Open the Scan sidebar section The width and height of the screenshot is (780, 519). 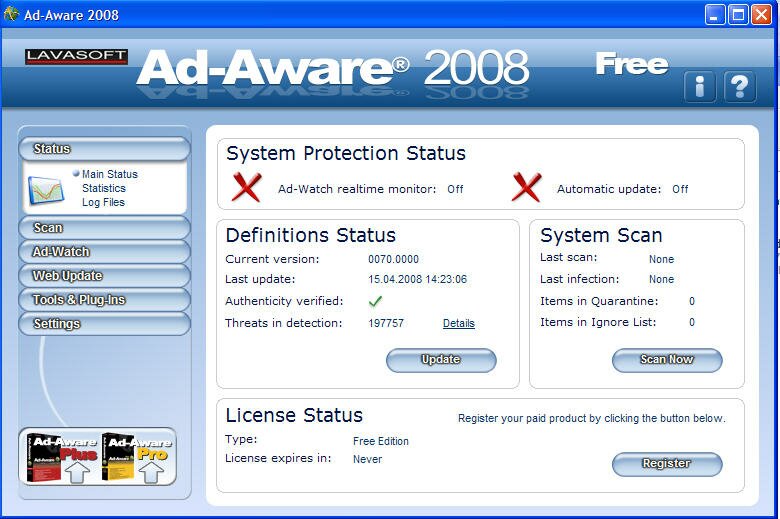pos(104,228)
